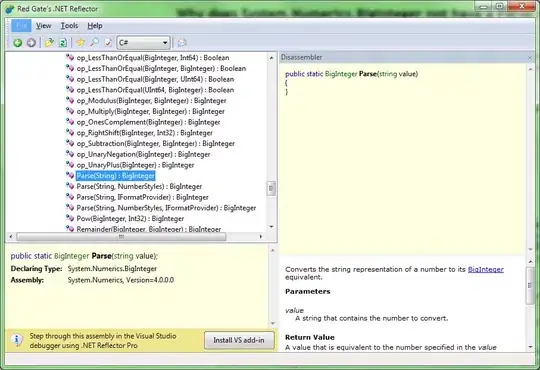
Task: Click the tree's horizontal scrollbar thumb
Action: pos(121,237)
